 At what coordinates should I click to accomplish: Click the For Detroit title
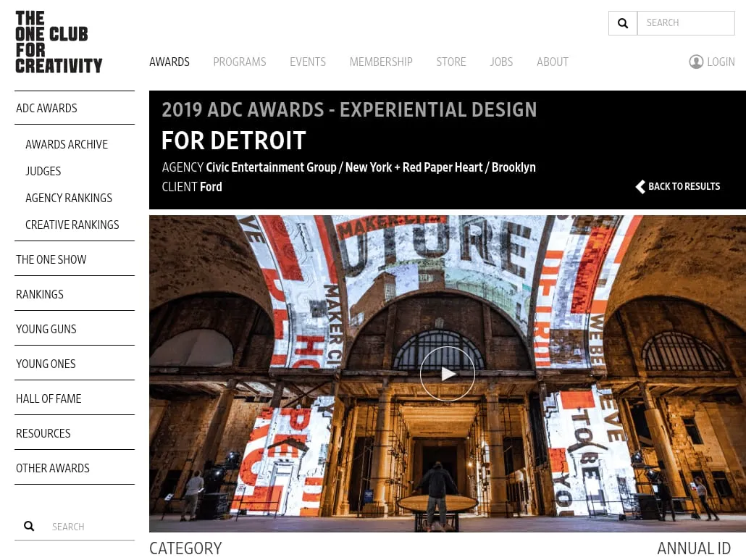point(234,141)
